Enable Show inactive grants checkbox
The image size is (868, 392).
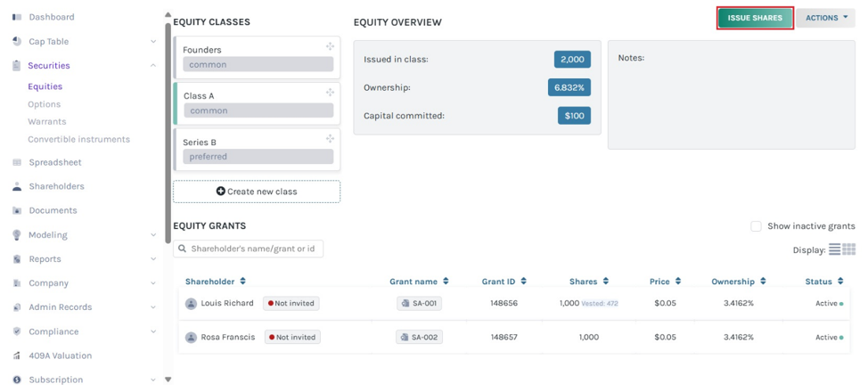pos(756,226)
